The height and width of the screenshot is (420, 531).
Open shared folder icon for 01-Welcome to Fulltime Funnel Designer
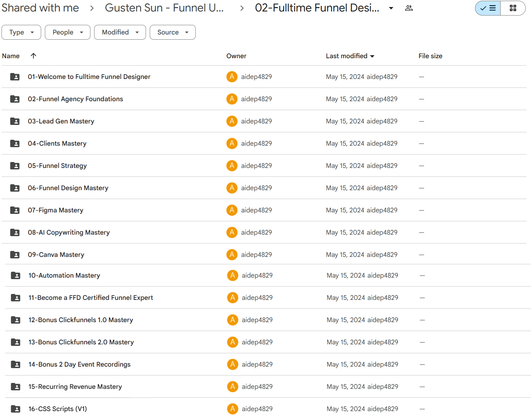(15, 77)
